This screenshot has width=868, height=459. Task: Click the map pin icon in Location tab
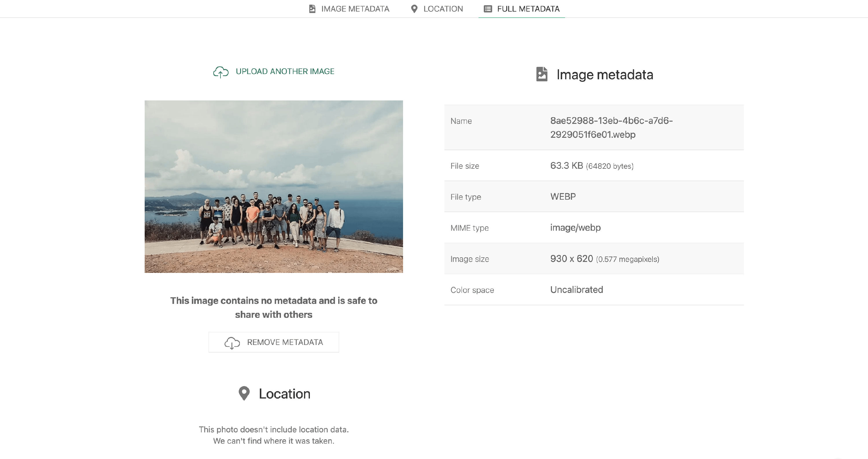coord(414,9)
